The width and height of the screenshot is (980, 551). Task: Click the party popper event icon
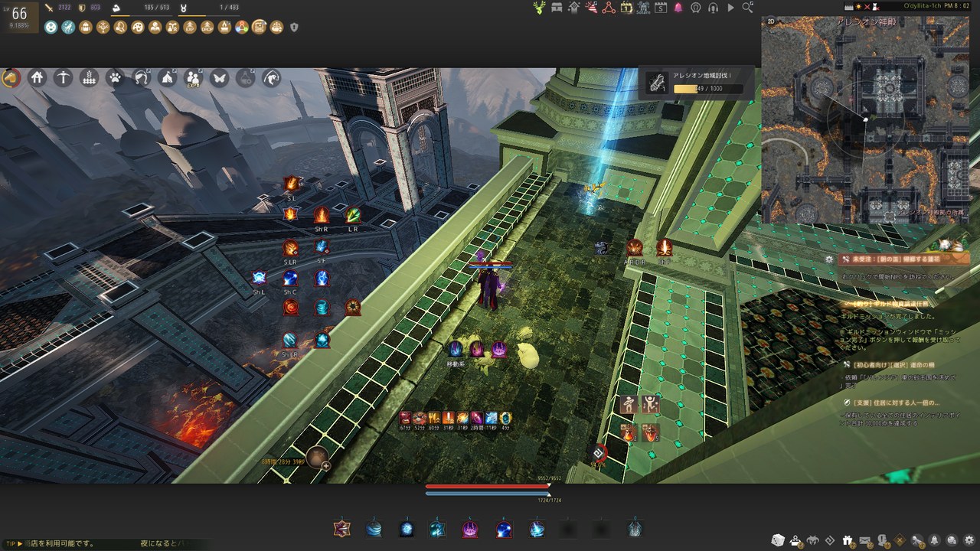tap(592, 8)
